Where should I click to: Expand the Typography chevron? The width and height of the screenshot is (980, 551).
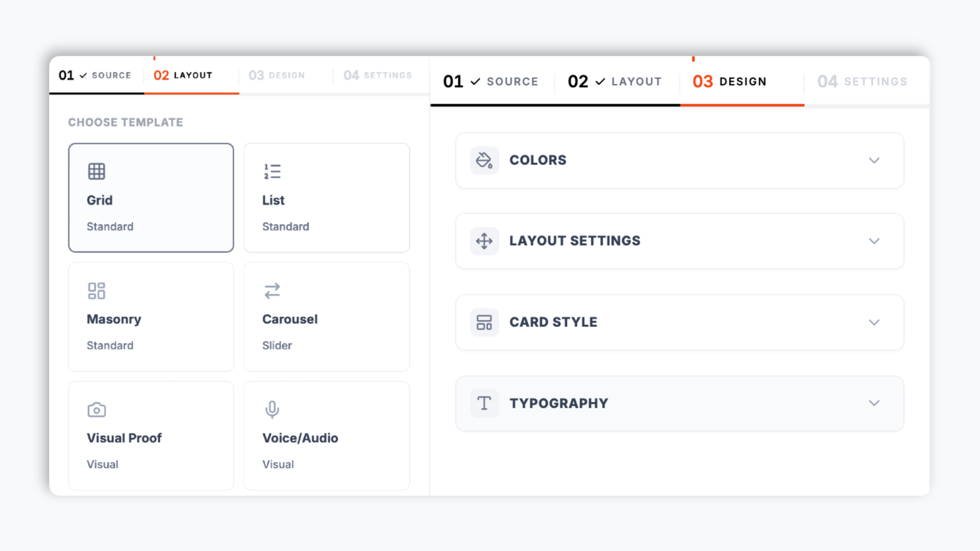[x=874, y=403]
